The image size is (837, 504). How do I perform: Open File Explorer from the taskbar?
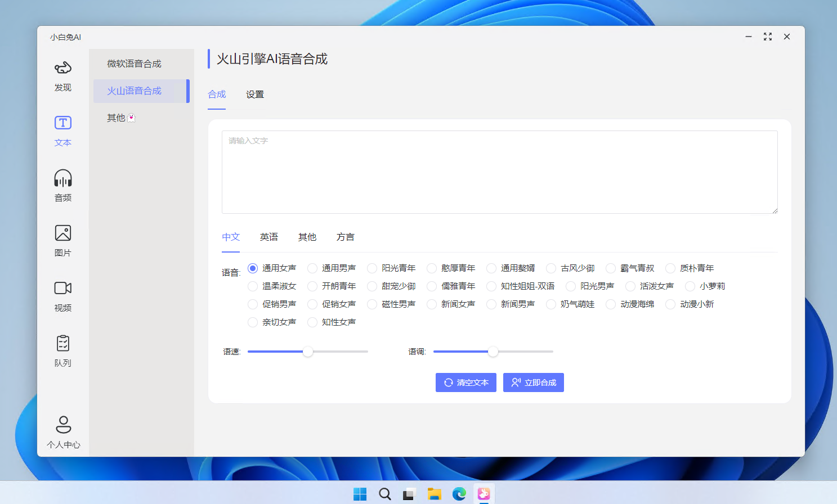click(434, 493)
